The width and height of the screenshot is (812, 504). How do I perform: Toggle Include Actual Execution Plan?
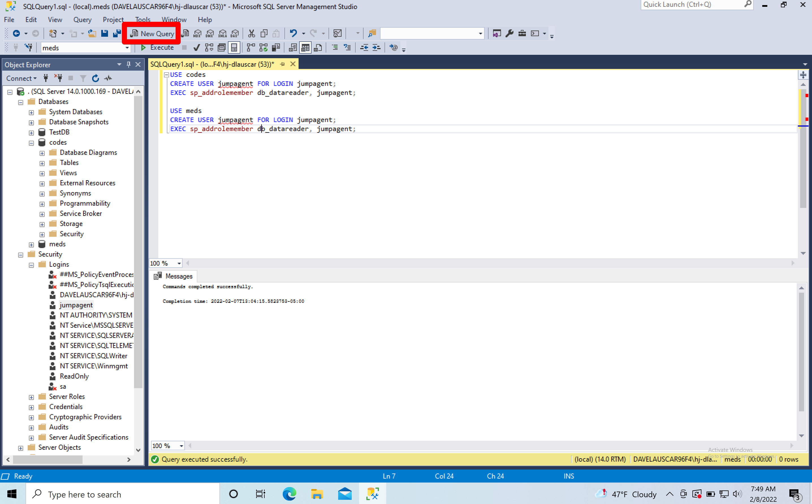(251, 48)
